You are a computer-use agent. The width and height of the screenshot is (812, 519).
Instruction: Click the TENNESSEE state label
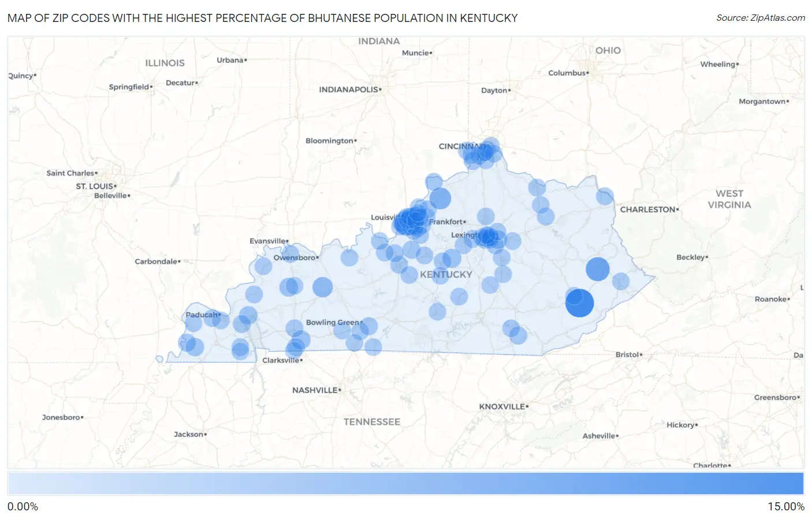pos(372,422)
